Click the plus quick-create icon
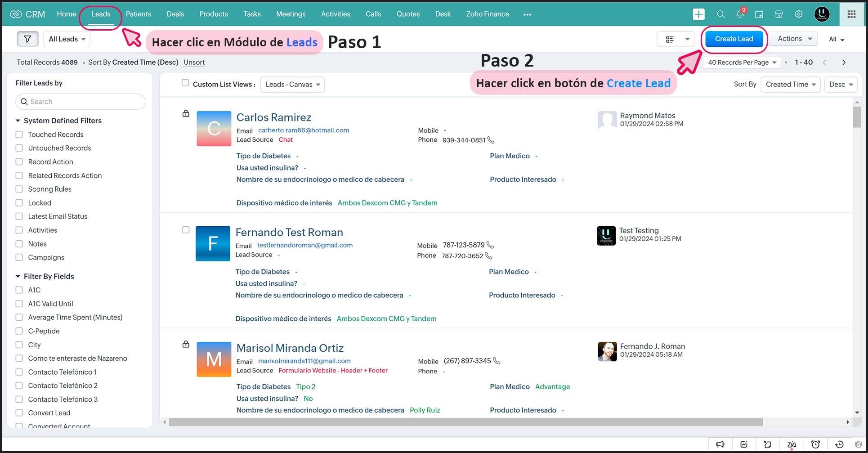 pyautogui.click(x=698, y=14)
